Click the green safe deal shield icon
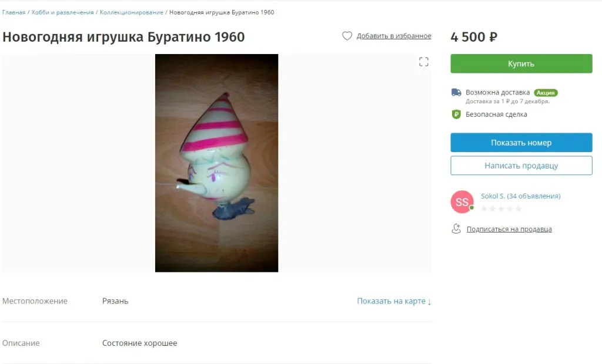602x364 pixels. tap(456, 114)
